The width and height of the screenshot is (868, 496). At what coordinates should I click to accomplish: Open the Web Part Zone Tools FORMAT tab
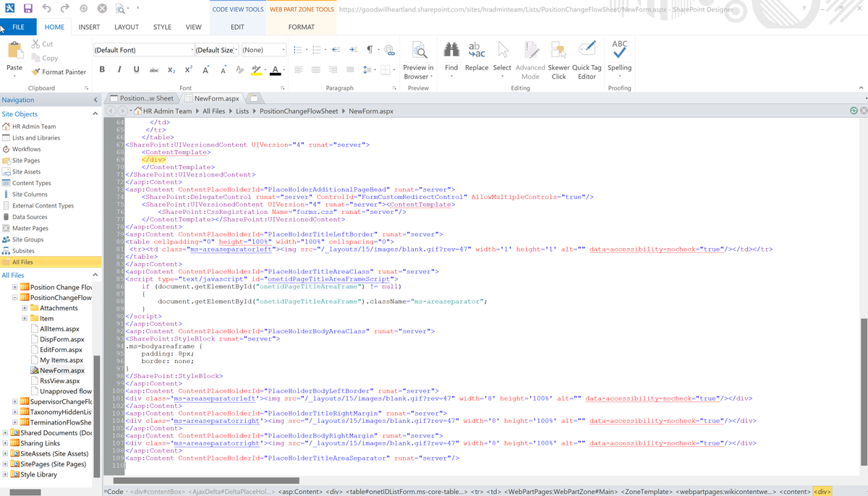(x=302, y=27)
